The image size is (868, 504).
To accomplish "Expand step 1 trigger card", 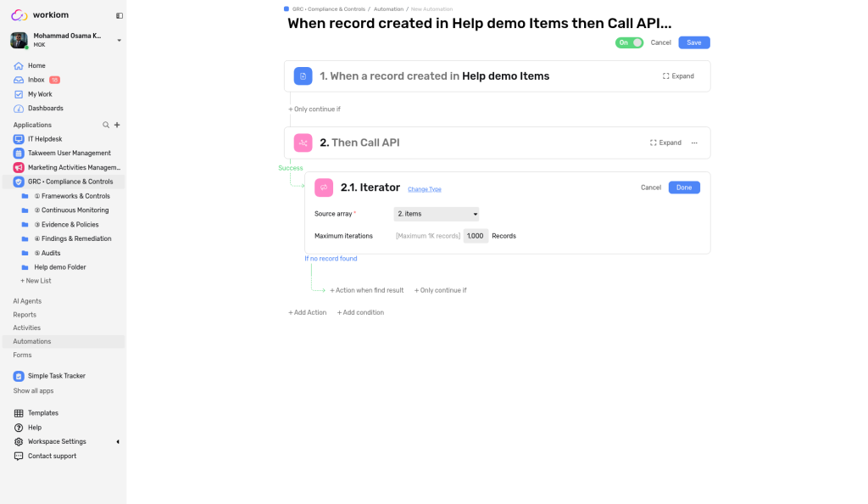I will click(678, 76).
